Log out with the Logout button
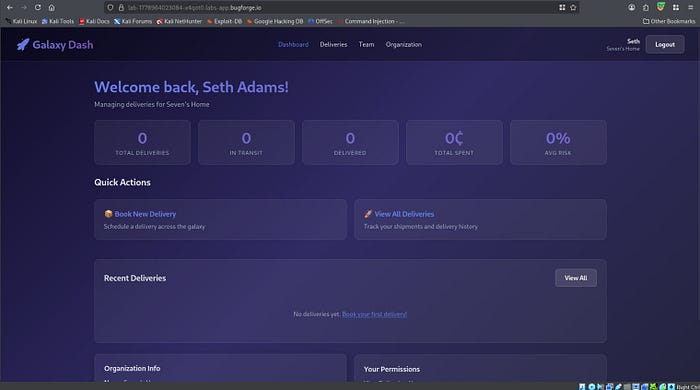The width and height of the screenshot is (700, 390). coord(665,45)
